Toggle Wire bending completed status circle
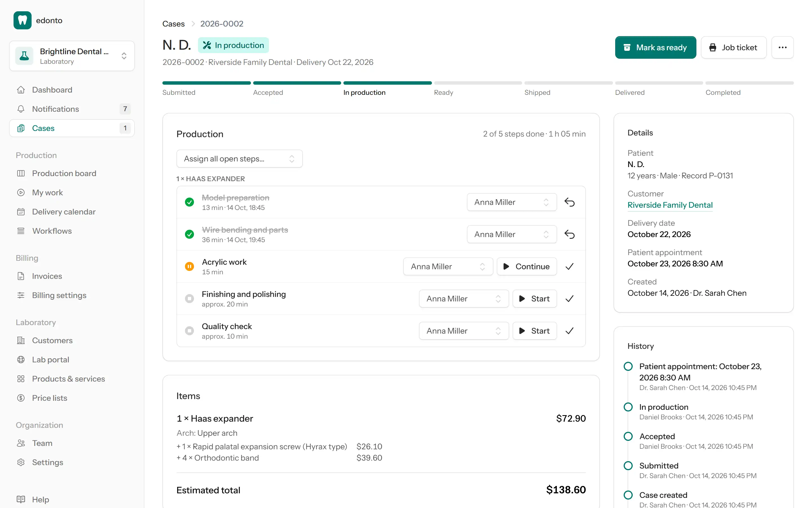 (x=189, y=234)
